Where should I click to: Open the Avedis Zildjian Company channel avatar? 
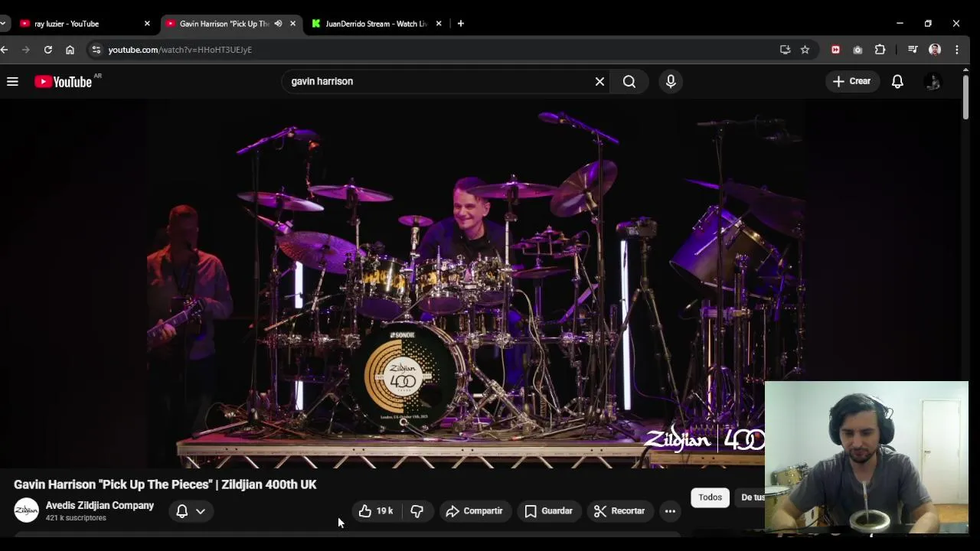[26, 510]
